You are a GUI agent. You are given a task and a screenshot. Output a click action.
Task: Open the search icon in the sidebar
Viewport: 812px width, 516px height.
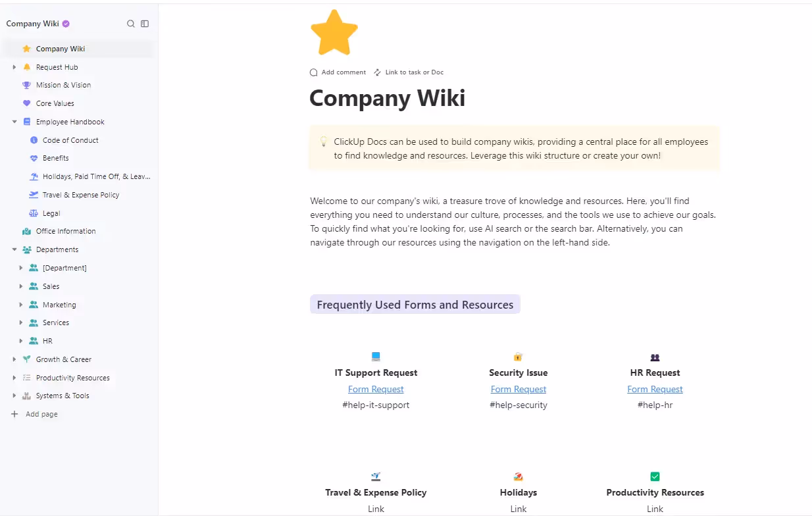(131, 23)
